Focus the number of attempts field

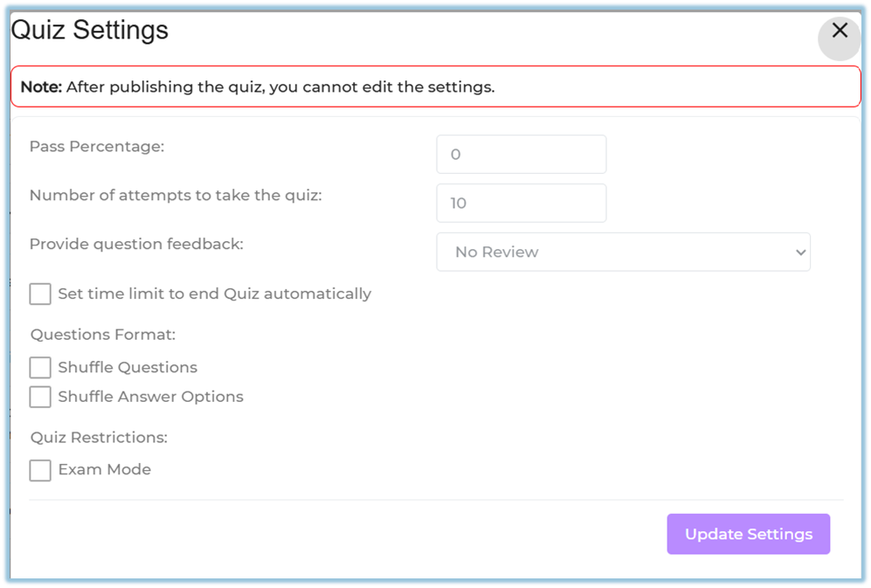click(521, 204)
